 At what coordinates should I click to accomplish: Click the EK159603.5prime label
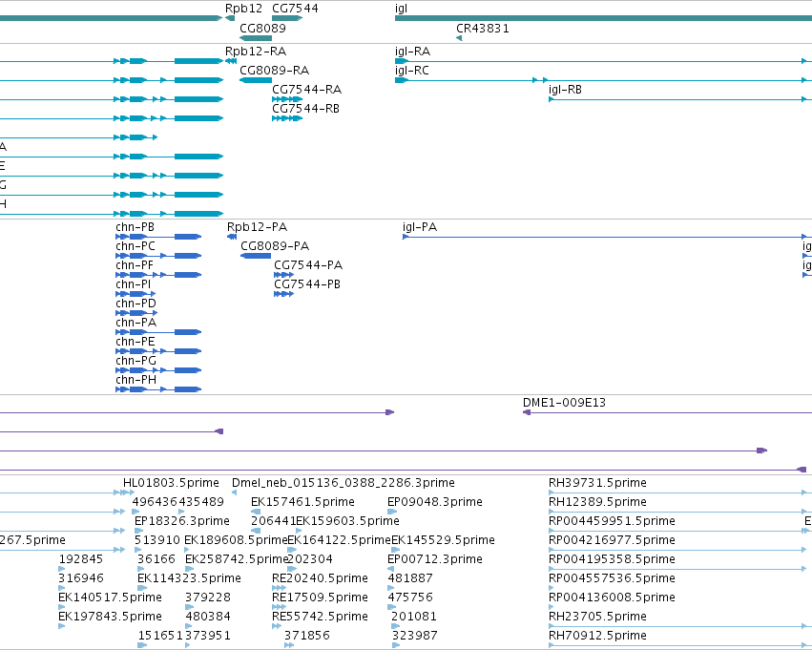(x=347, y=521)
